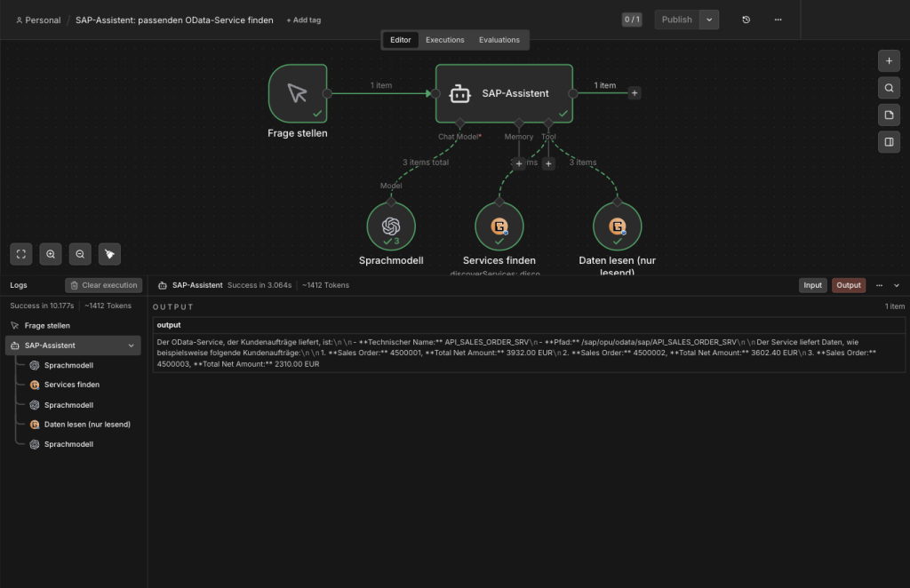910x588 pixels.
Task: Switch to the Executions tab
Action: (x=444, y=40)
